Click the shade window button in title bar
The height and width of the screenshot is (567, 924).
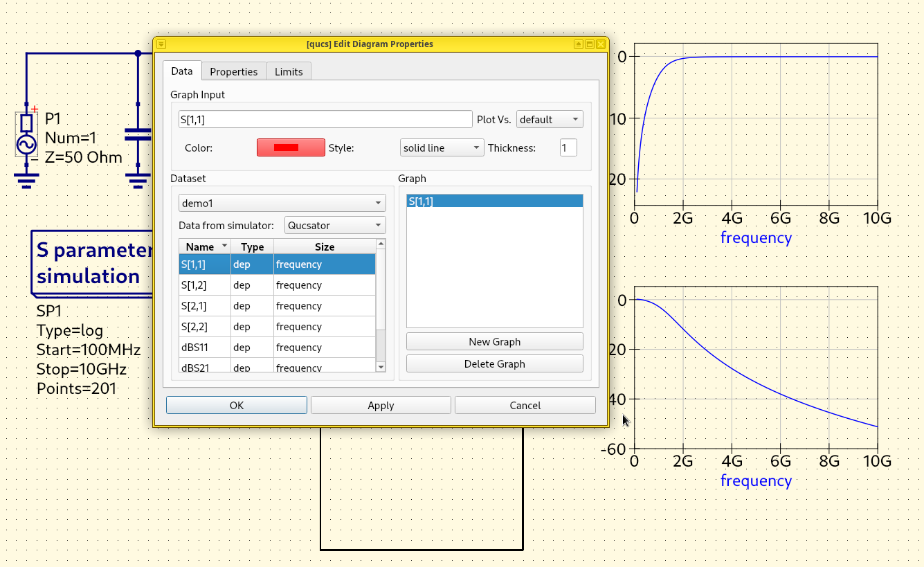click(x=578, y=44)
